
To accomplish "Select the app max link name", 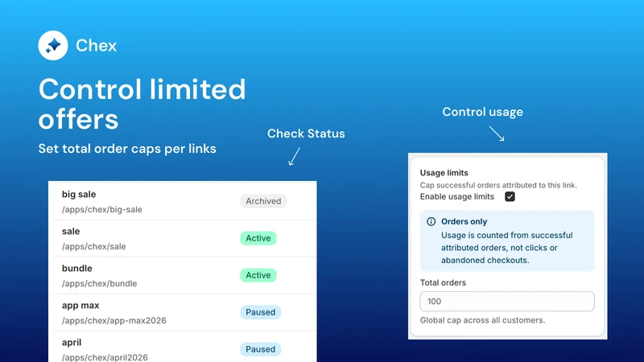I will (x=80, y=306).
